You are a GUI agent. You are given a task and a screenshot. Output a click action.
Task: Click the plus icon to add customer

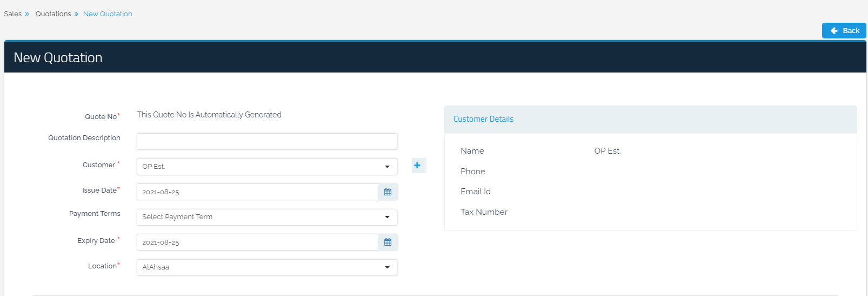418,166
